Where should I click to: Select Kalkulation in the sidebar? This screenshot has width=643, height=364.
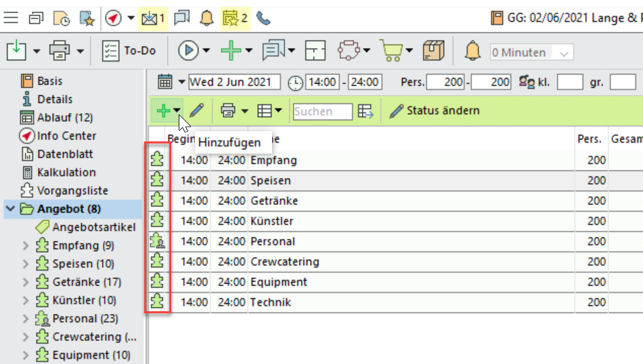(66, 173)
